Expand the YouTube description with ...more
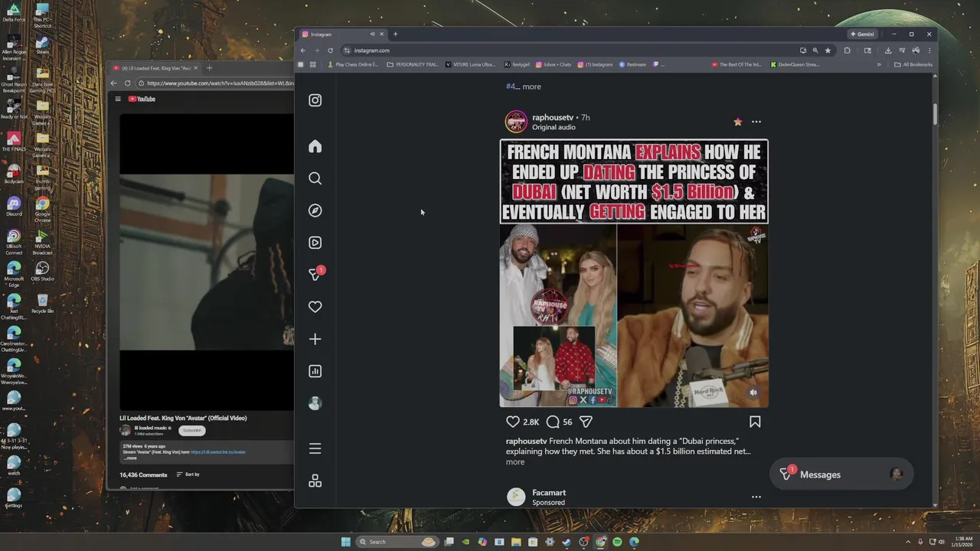980x551 pixels. coord(131,458)
